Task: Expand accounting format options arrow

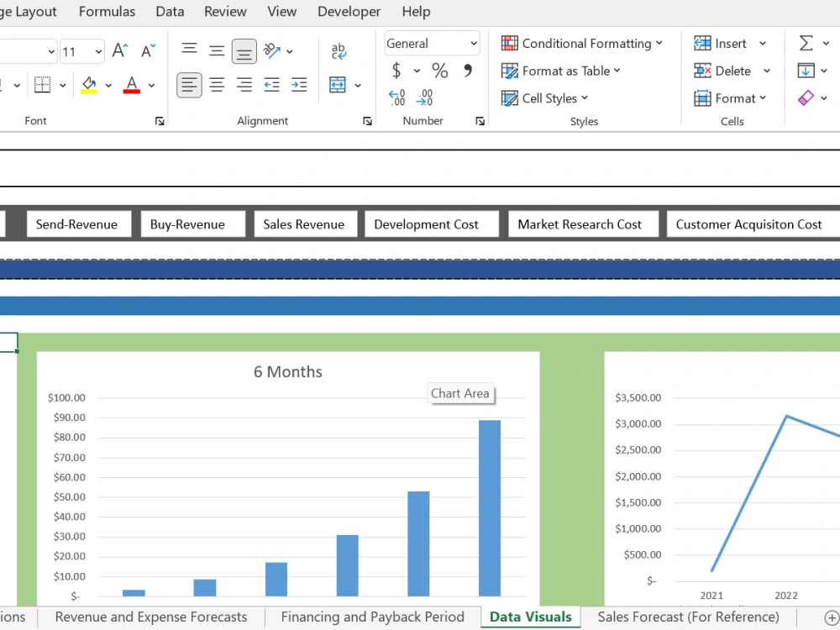Action: 417,71
